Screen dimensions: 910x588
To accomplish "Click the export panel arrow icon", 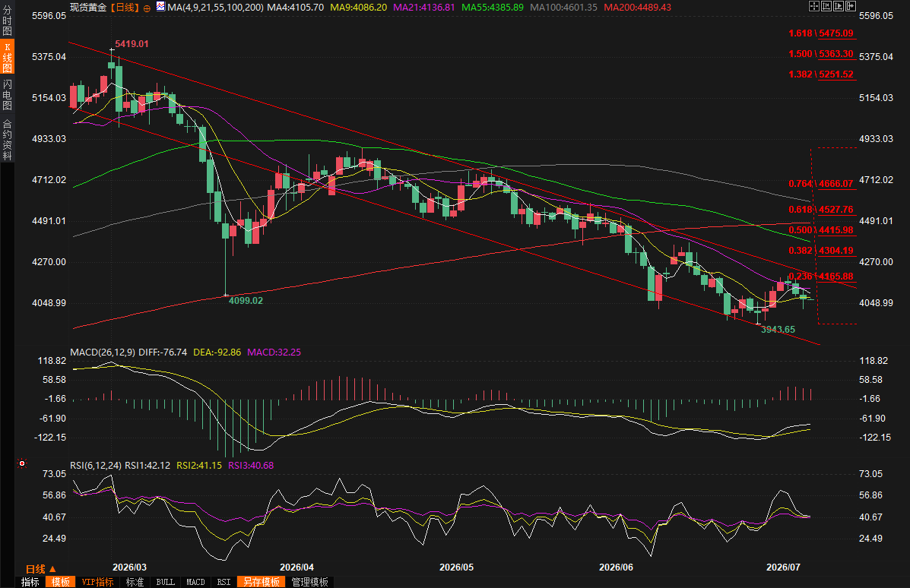I will coord(851,6).
